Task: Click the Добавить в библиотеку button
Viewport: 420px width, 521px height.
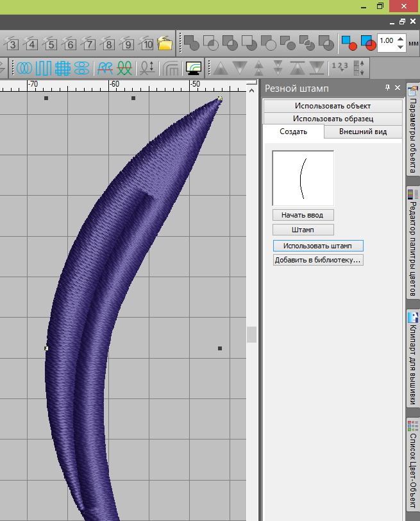Action: click(318, 260)
